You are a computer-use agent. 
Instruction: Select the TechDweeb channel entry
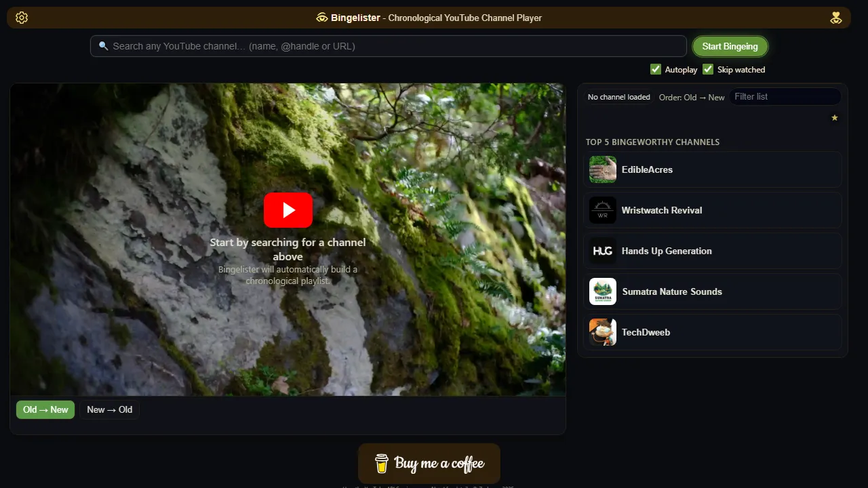[712, 332]
